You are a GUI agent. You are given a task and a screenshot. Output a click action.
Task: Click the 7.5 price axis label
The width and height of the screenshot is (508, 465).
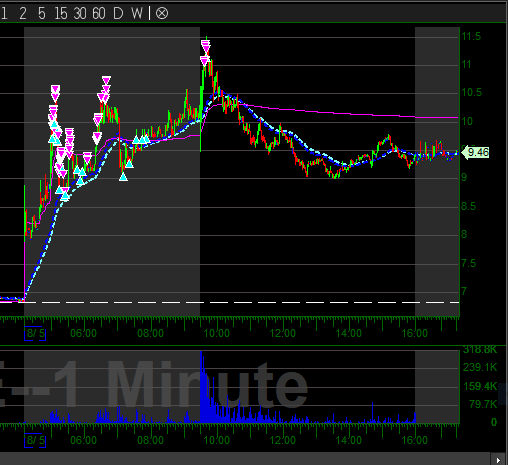[x=469, y=263]
